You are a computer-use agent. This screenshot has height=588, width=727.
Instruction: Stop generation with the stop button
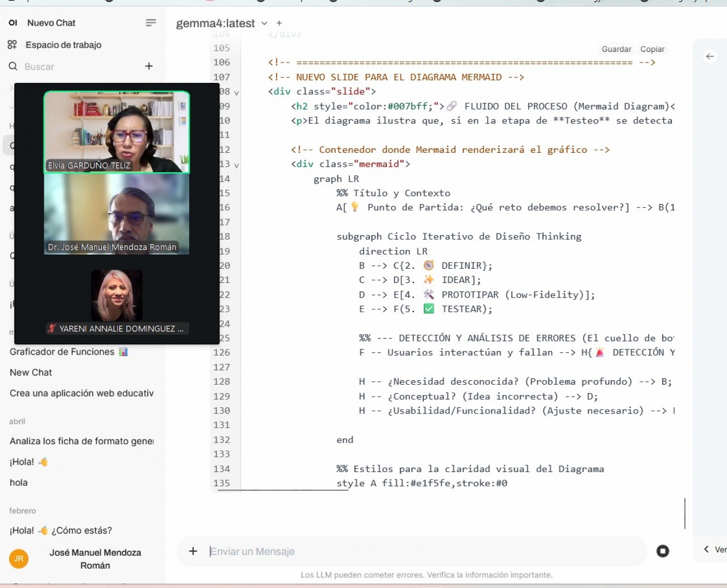[663, 551]
